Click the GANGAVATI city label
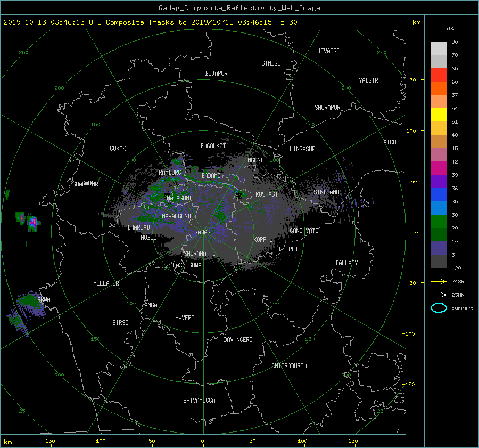 pos(304,230)
